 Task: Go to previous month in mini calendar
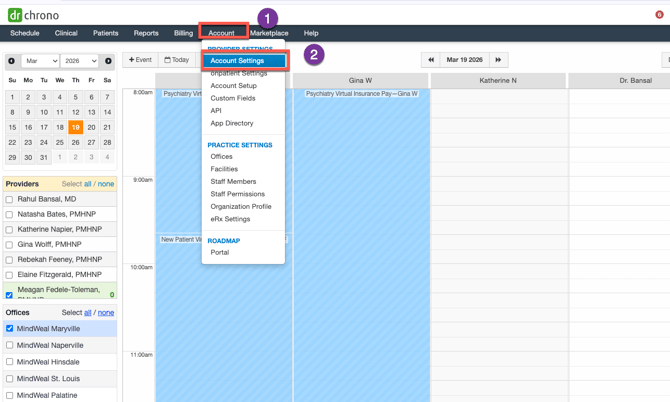pyautogui.click(x=12, y=61)
